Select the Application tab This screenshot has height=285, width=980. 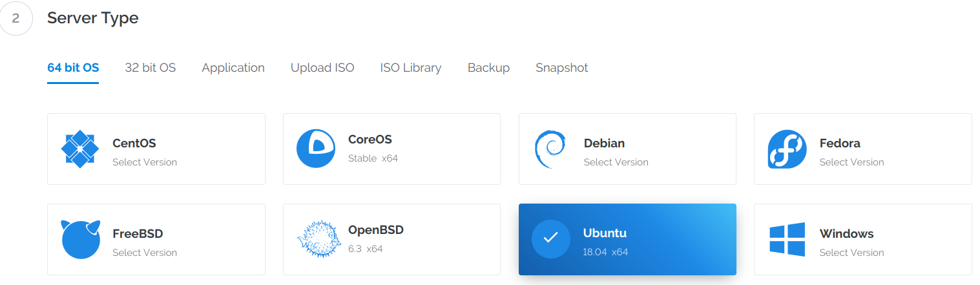pos(233,68)
